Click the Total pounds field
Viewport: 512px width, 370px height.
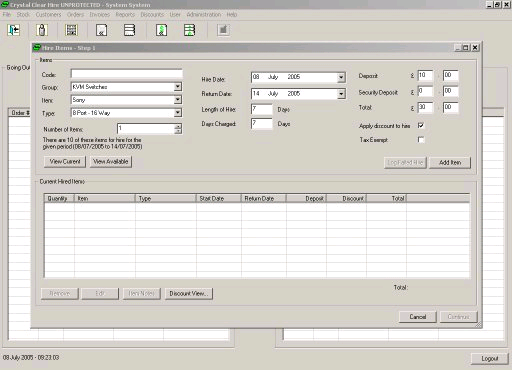click(425, 107)
